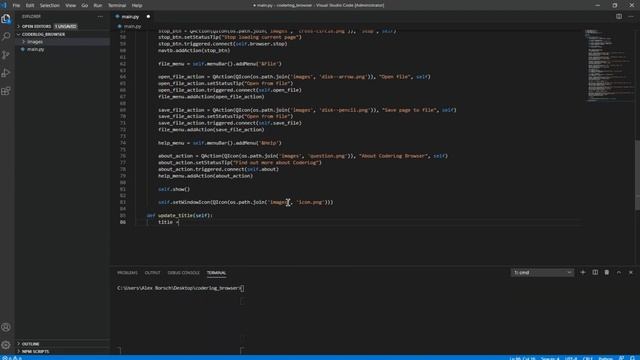Open the Search view in activity bar
This screenshot has width=640, height=360.
coord(6,37)
